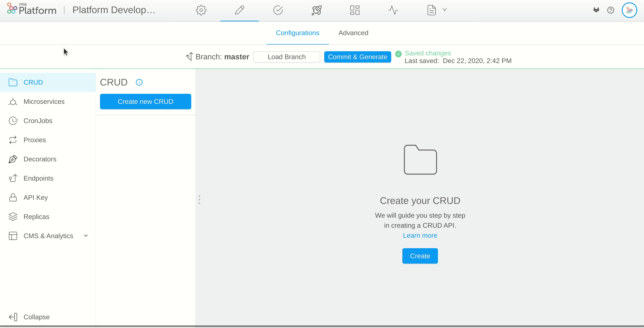Click the user avatar in top right corner
Image resolution: width=644 pixels, height=328 pixels.
click(x=629, y=10)
